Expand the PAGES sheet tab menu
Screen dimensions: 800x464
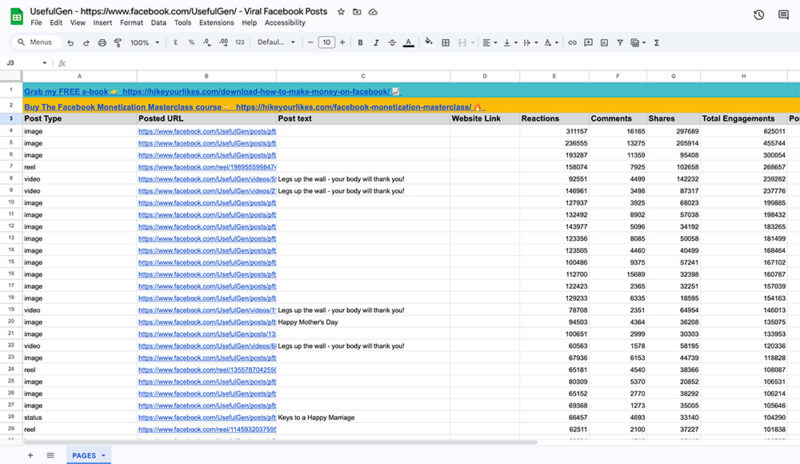pos(104,455)
